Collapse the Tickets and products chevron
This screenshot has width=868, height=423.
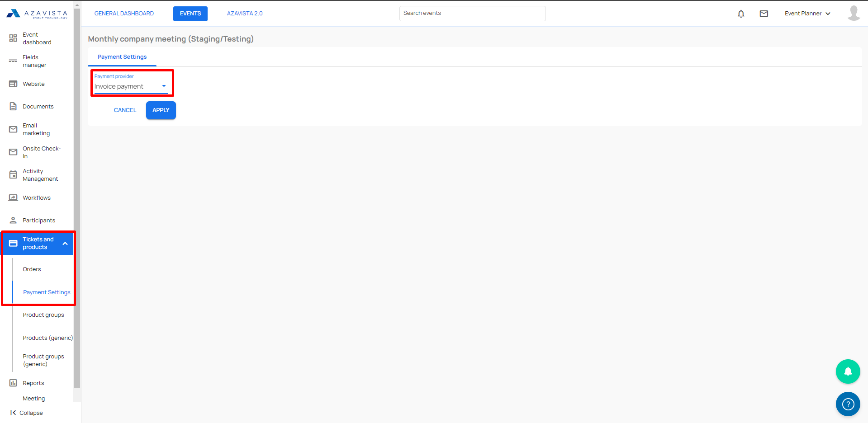click(x=65, y=244)
